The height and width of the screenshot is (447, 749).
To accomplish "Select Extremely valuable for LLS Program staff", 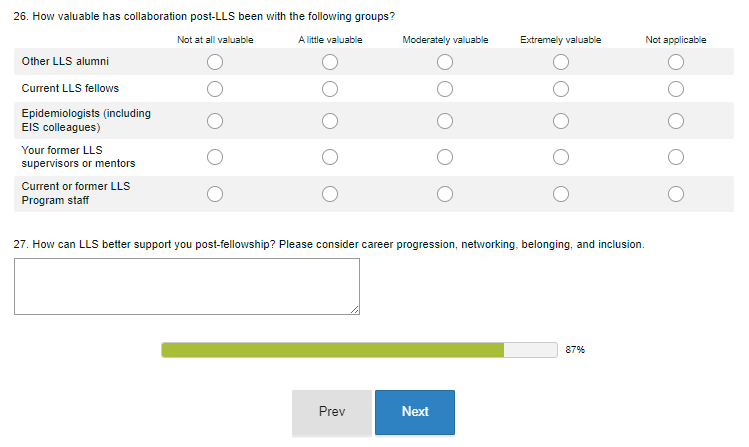I will [x=561, y=193].
